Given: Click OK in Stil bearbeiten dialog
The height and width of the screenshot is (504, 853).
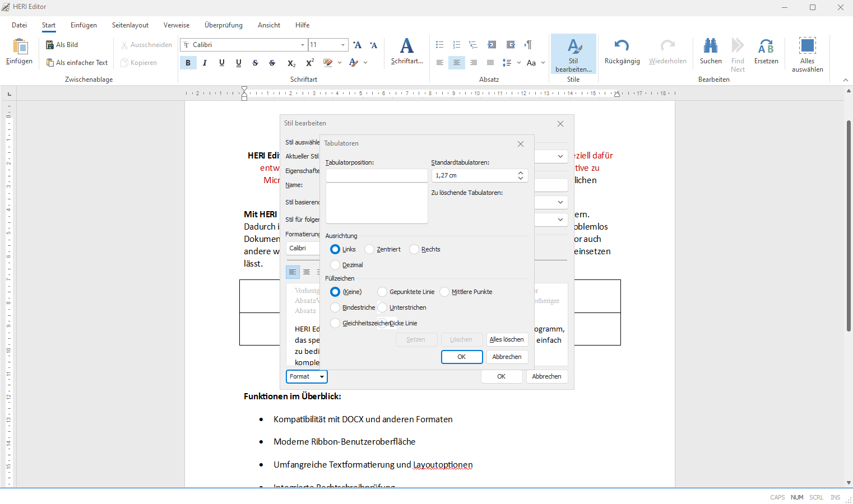Looking at the screenshot, I should coord(502,376).
